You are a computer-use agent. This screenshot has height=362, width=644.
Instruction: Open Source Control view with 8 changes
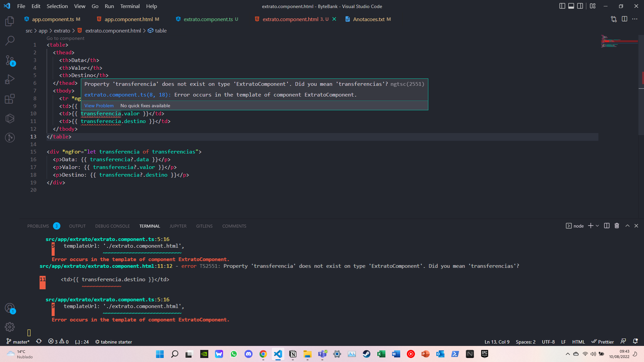click(x=10, y=61)
